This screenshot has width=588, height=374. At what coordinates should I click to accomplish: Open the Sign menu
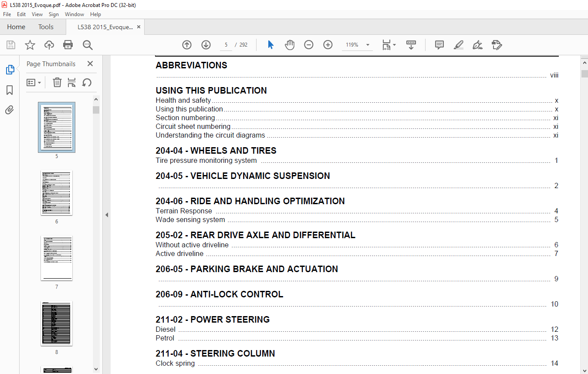click(54, 14)
